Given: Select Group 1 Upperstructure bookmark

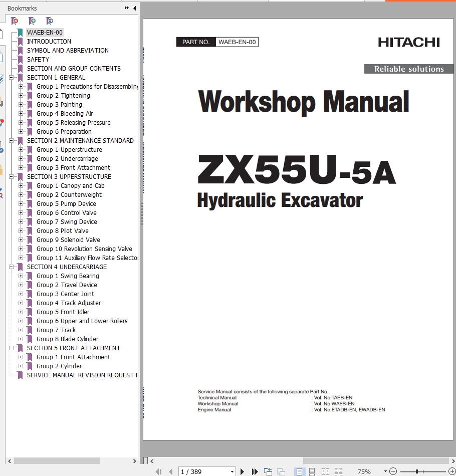Looking at the screenshot, I should tap(69, 150).
